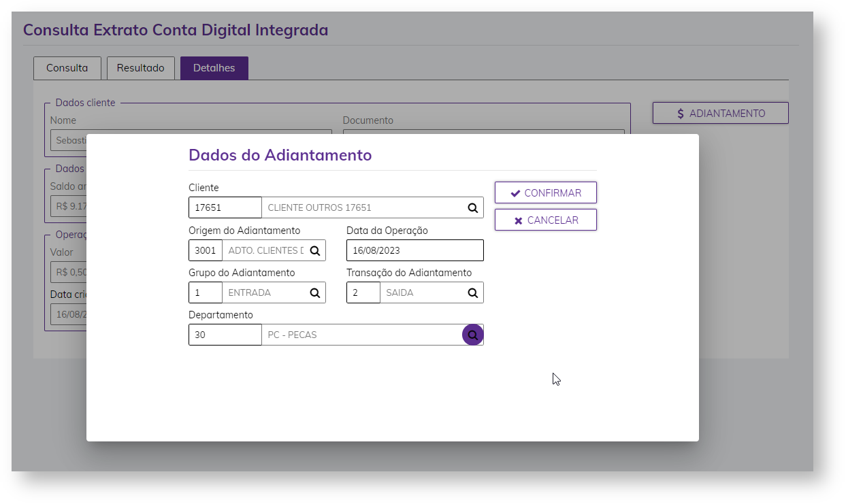The image size is (846, 504).
Task: Open the Cliente search magnifier
Action: (x=472, y=208)
